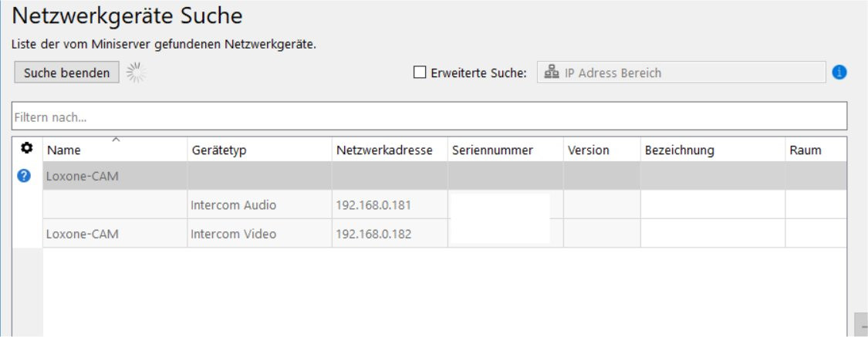Click the blue help question mark icon
Screen dimensions: 868x337
pyautogui.click(x=24, y=176)
